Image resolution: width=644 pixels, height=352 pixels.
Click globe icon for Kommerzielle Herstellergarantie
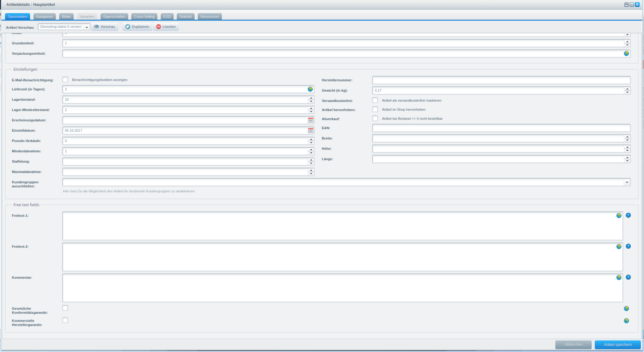tap(626, 321)
